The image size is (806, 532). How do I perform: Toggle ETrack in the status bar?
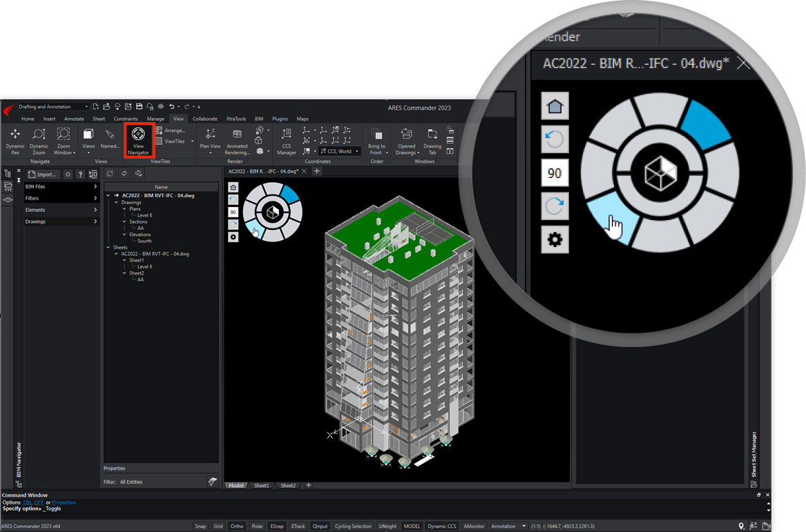point(298,526)
